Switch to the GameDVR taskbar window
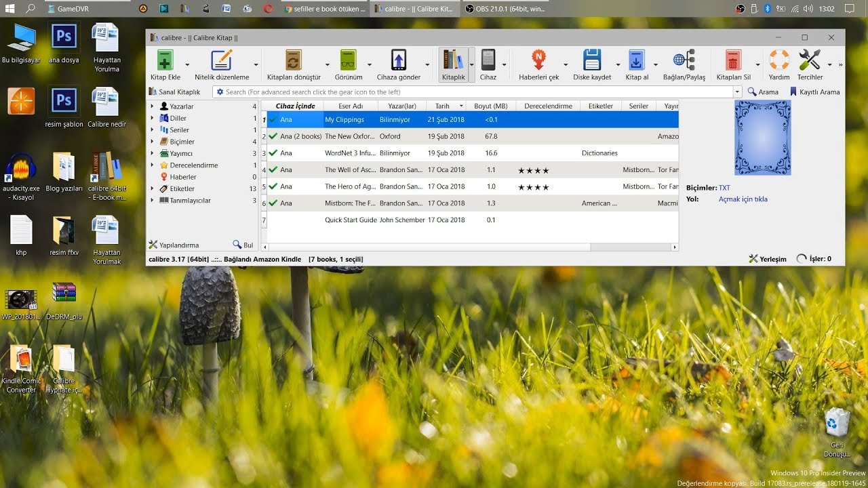 pyautogui.click(x=88, y=9)
